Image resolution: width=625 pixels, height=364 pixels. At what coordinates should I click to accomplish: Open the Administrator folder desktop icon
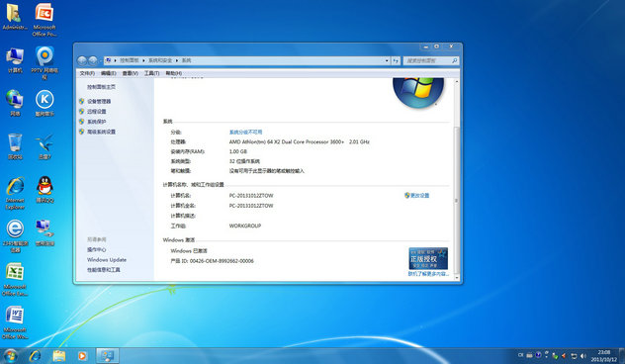(15, 17)
